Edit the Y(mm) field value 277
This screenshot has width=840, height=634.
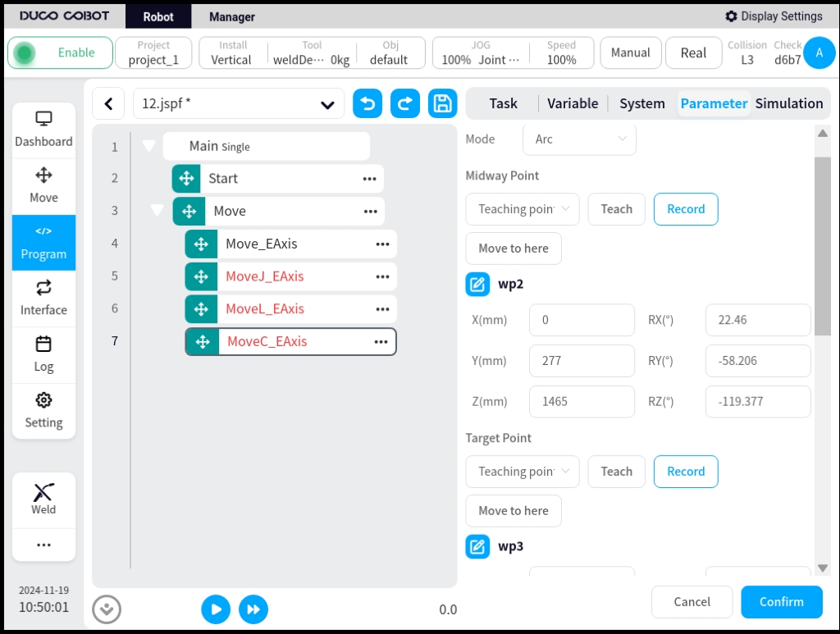[582, 361]
